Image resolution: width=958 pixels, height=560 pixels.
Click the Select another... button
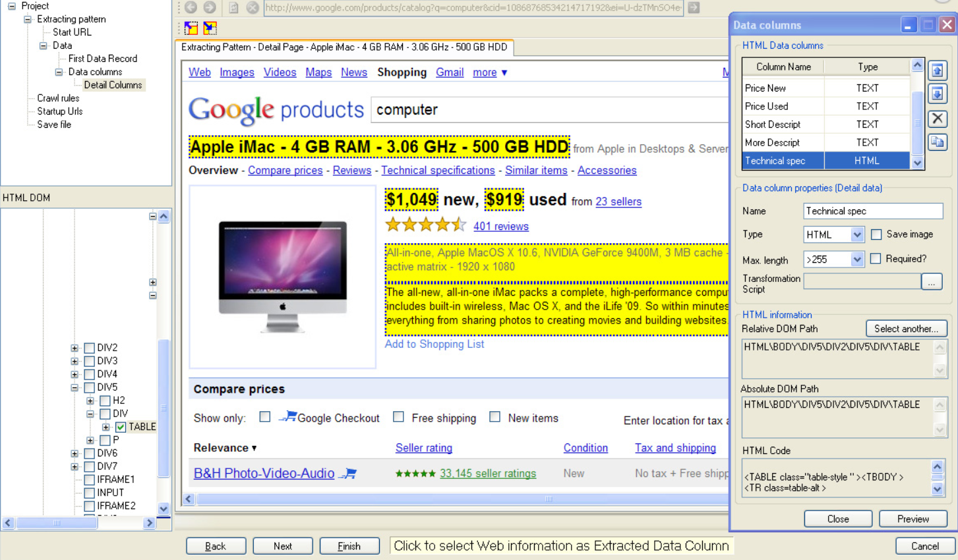click(906, 329)
